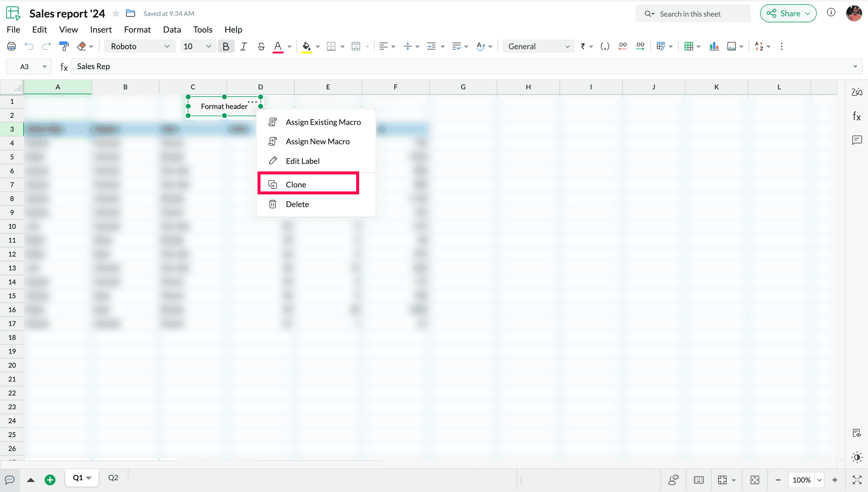Click the yellow fill color bucket
The height and width of the screenshot is (492, 868).
[306, 46]
